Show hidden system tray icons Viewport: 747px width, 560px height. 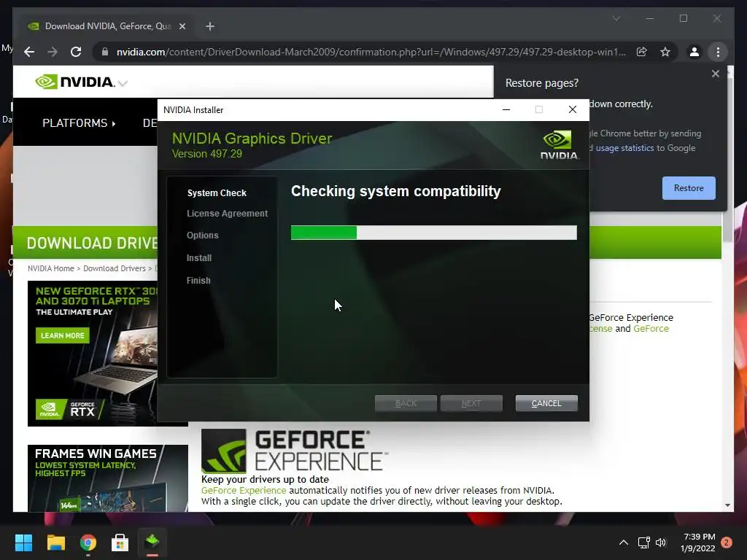click(x=623, y=542)
